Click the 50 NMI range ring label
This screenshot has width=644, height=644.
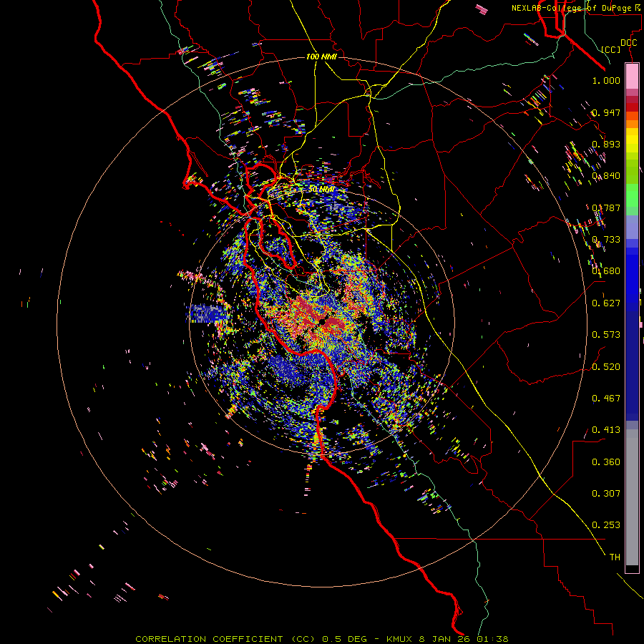point(321,190)
